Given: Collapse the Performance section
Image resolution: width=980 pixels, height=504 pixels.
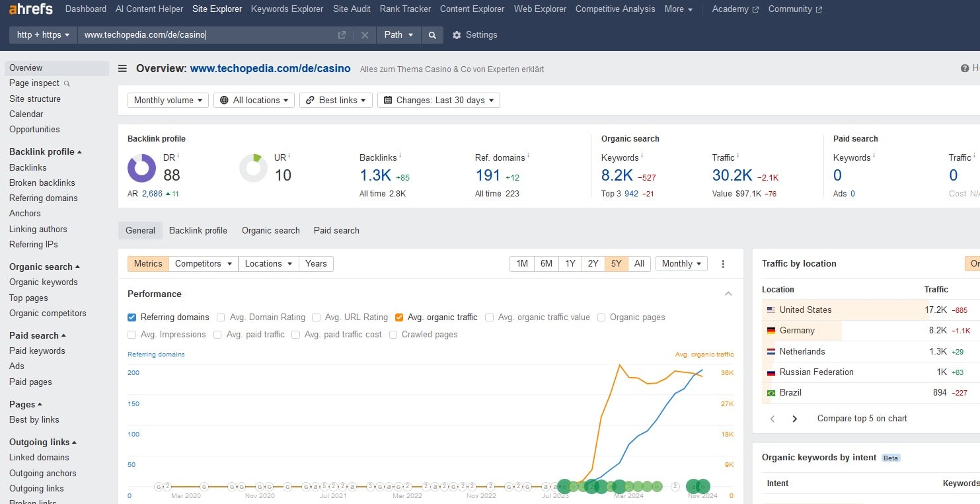Looking at the screenshot, I should coord(728,294).
